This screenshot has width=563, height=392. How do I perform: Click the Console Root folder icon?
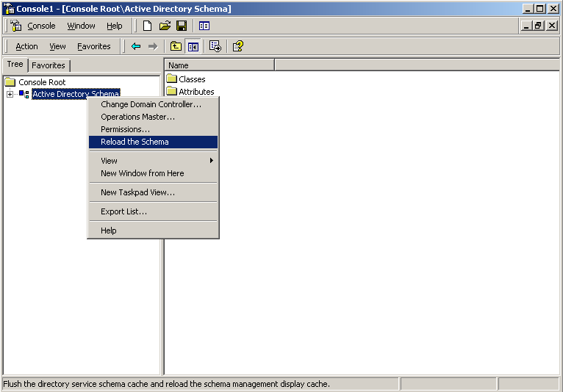click(10, 82)
